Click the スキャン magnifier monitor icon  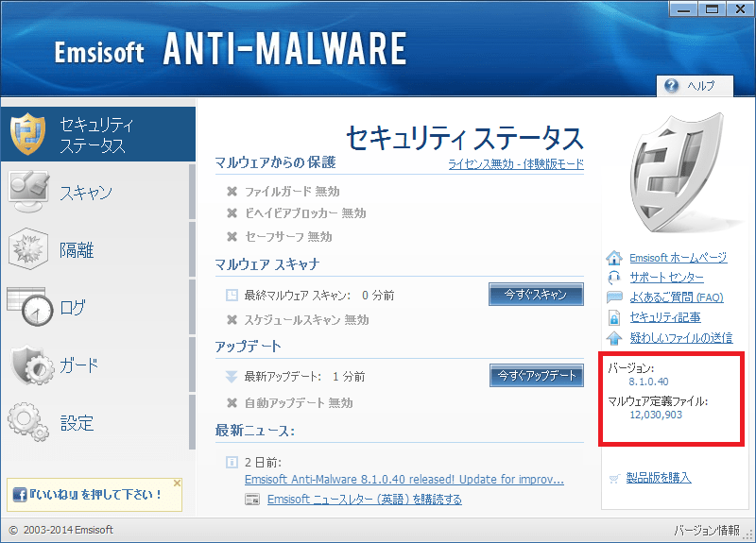pos(28,192)
